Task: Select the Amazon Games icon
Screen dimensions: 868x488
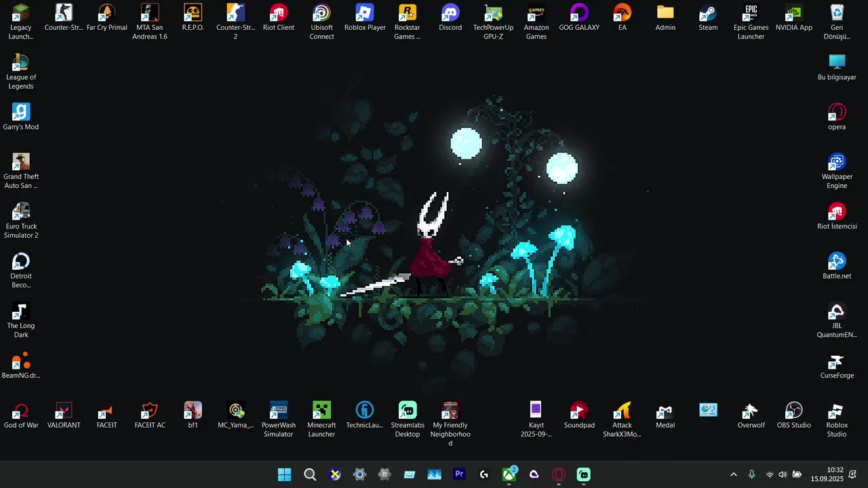Action: click(x=536, y=22)
